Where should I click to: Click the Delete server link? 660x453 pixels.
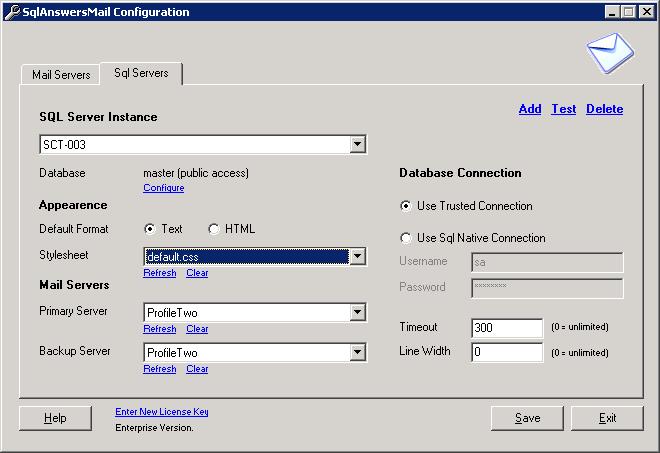[x=604, y=109]
